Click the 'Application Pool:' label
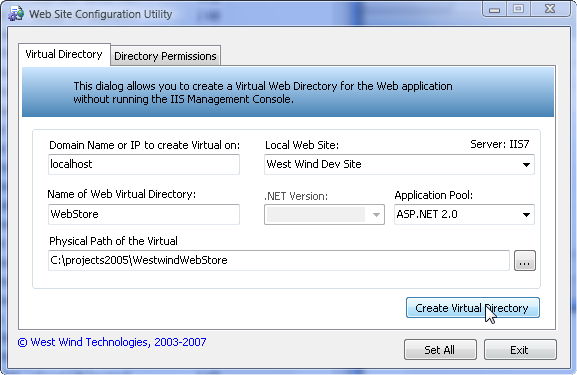This screenshot has height=375, width=577. click(x=434, y=195)
